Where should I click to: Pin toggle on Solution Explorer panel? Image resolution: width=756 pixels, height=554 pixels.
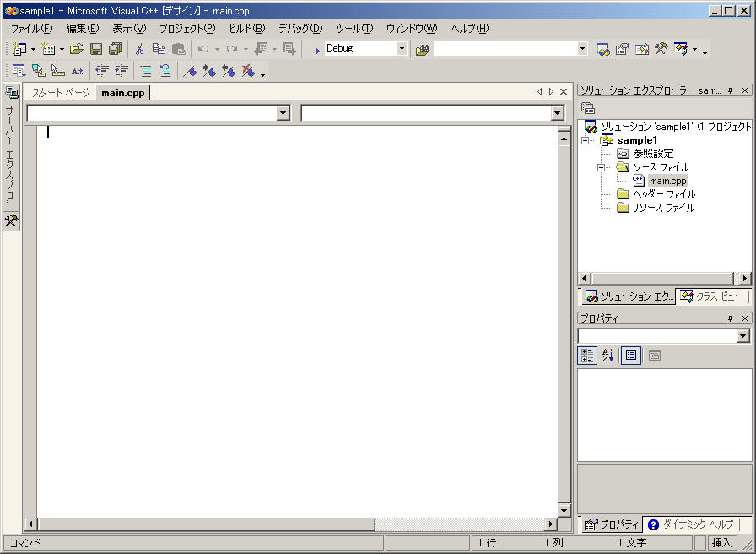[x=731, y=90]
